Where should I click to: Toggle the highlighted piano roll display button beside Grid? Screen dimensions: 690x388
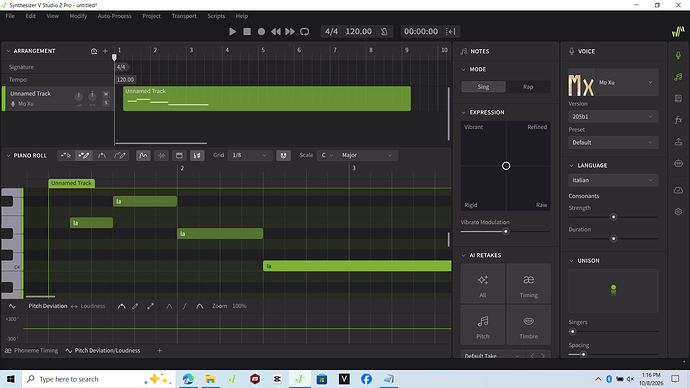[x=197, y=155]
